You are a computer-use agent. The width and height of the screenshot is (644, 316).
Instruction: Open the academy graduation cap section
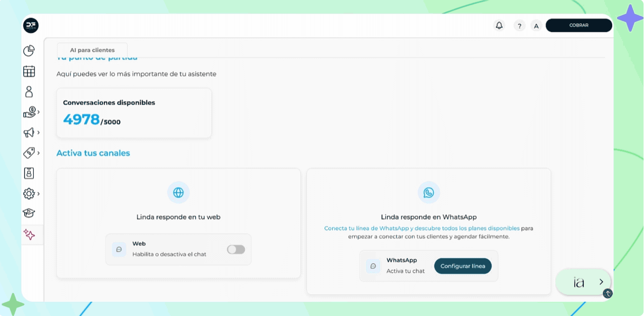29,214
